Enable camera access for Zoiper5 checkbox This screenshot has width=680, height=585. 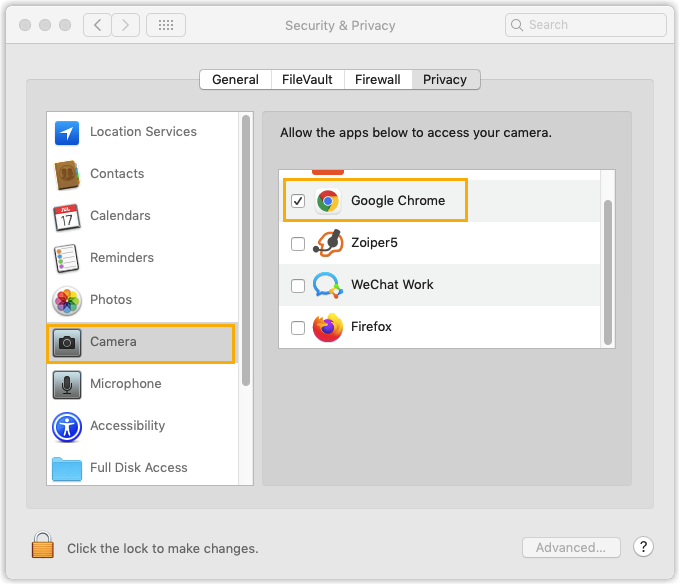click(298, 244)
